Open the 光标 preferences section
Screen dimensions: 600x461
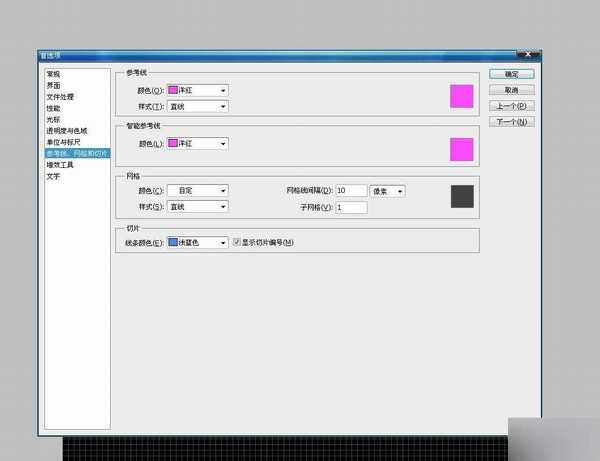click(53, 119)
